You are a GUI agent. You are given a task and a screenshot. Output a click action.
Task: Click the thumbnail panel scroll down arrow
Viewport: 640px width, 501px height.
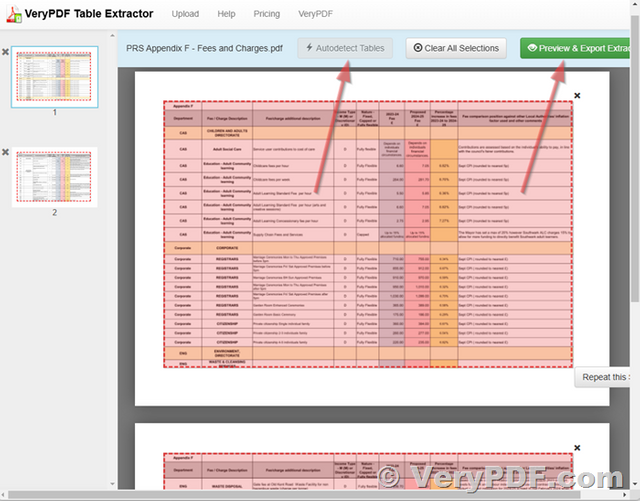pyautogui.click(x=113, y=484)
